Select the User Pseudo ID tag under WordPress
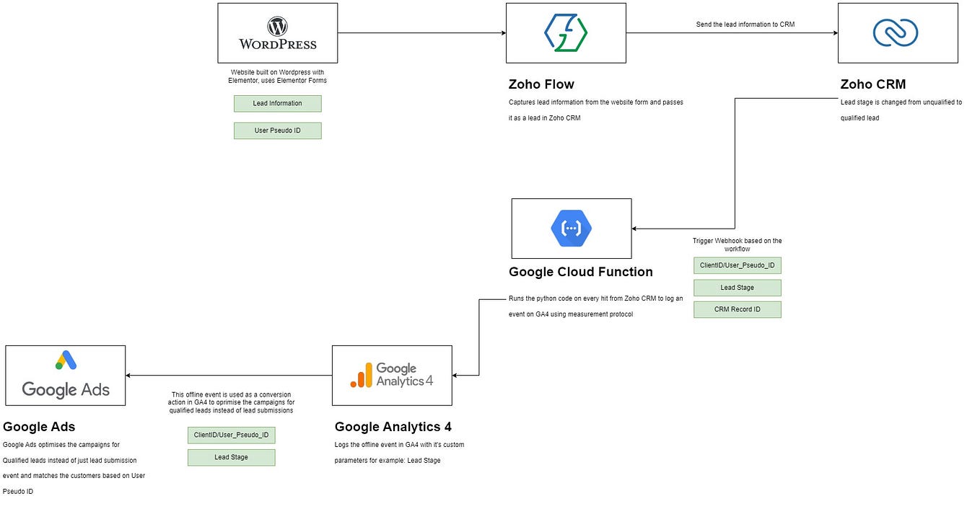The image size is (980, 509). [277, 130]
